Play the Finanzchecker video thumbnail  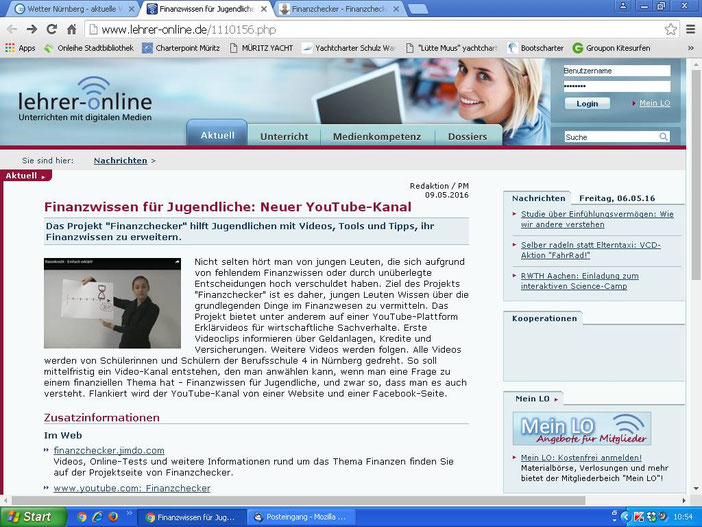click(112, 303)
